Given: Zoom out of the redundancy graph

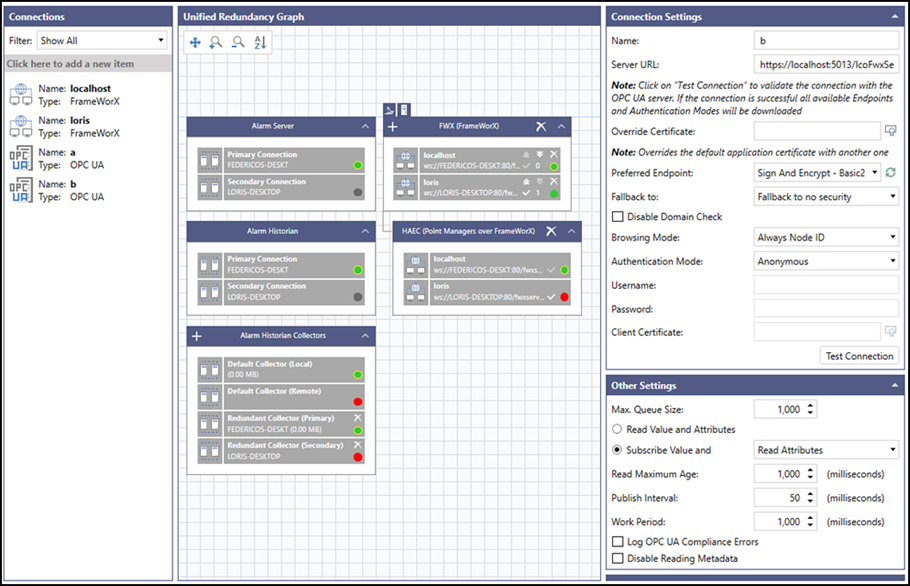Looking at the screenshot, I should click(237, 42).
